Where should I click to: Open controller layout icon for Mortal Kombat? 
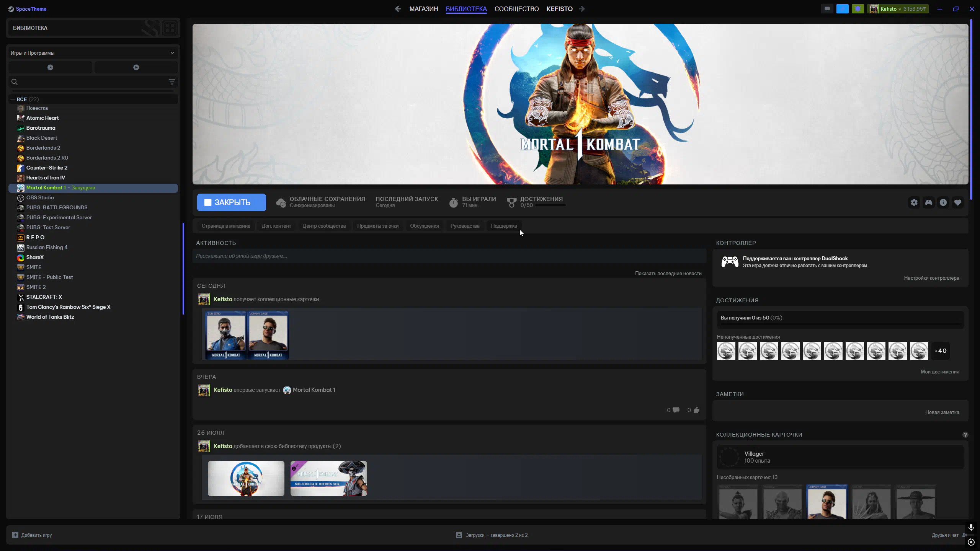(929, 202)
